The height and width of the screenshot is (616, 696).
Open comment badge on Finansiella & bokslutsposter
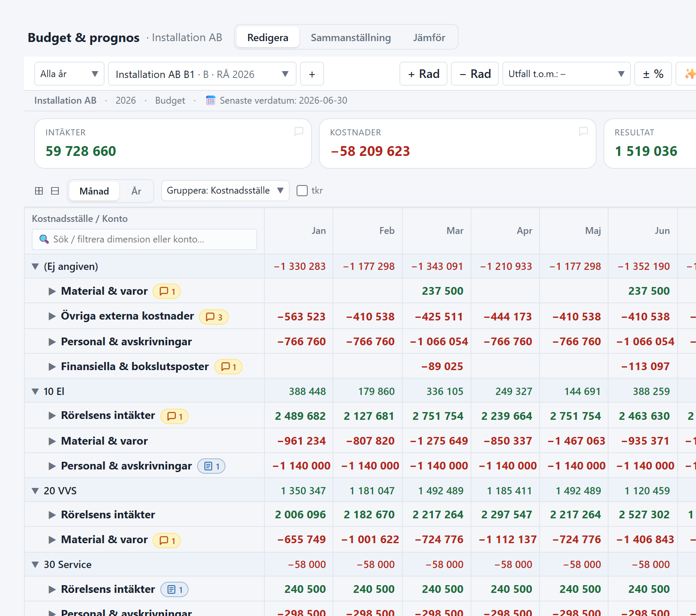(x=228, y=367)
